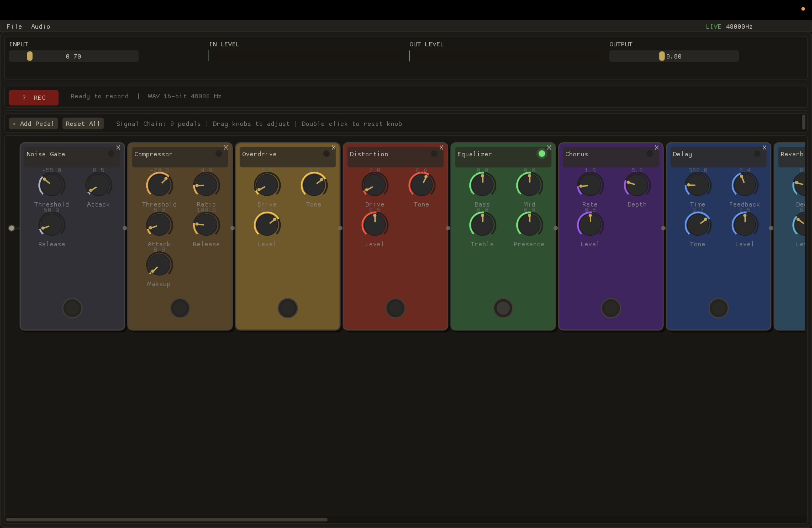The width and height of the screenshot is (812, 528).
Task: Click the Equalizer Presence knob
Action: point(529,225)
